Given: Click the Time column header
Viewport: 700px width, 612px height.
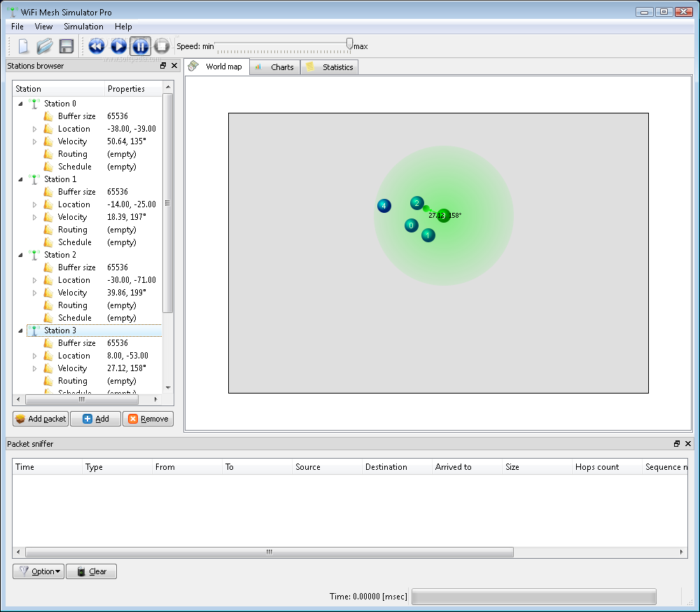Looking at the screenshot, I should tap(47, 467).
